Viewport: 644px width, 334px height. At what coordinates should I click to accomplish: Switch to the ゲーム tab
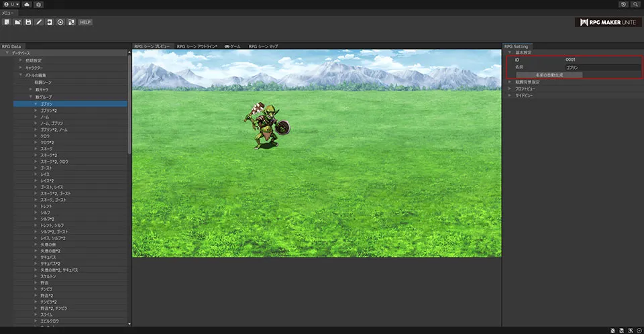(233, 46)
